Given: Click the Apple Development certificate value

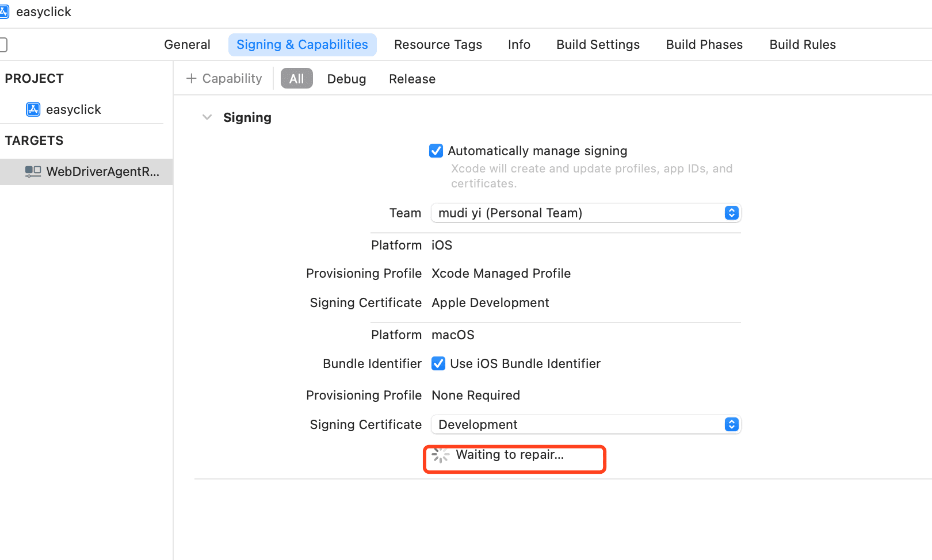Looking at the screenshot, I should [x=490, y=302].
